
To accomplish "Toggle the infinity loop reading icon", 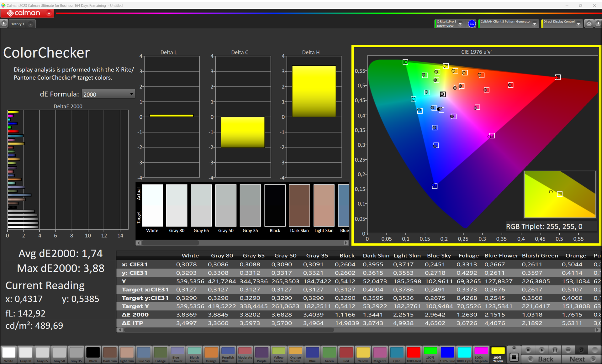I will click(x=568, y=350).
